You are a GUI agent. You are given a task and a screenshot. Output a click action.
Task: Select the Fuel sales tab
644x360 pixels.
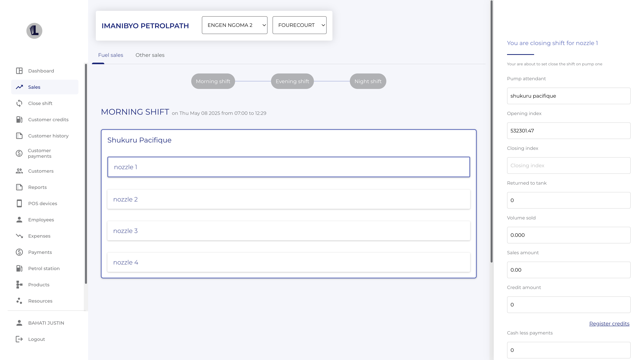click(x=110, y=55)
